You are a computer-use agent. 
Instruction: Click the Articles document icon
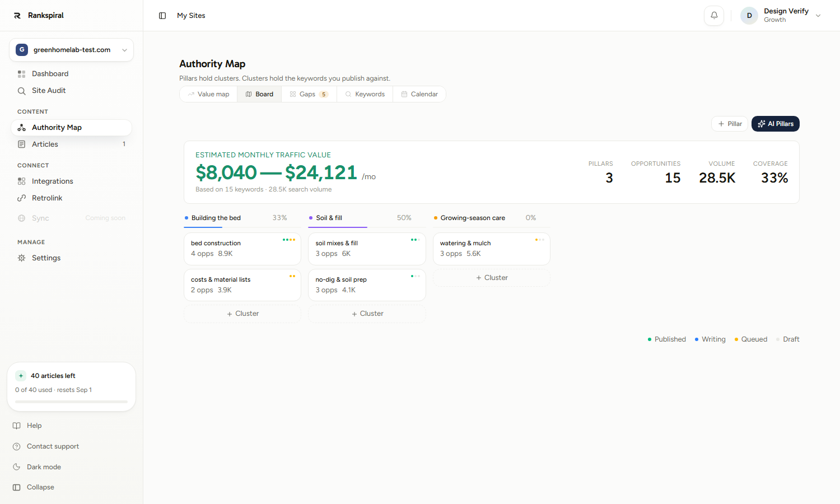(22, 144)
